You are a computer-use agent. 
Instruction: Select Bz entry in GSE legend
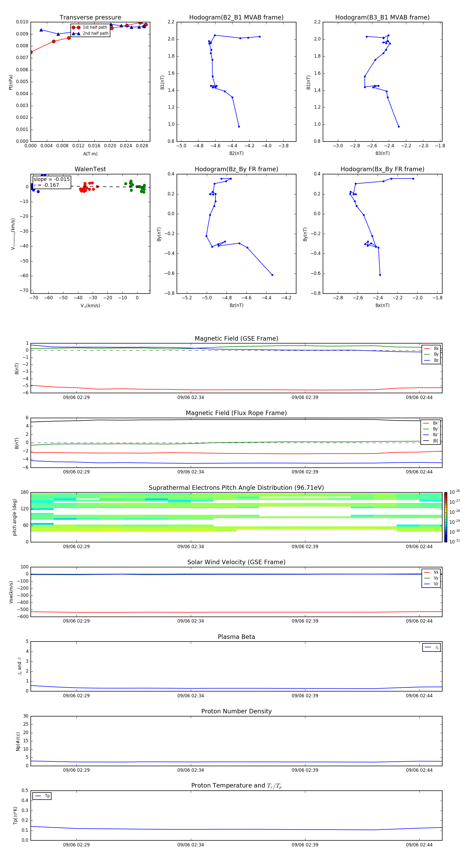pyautogui.click(x=431, y=360)
